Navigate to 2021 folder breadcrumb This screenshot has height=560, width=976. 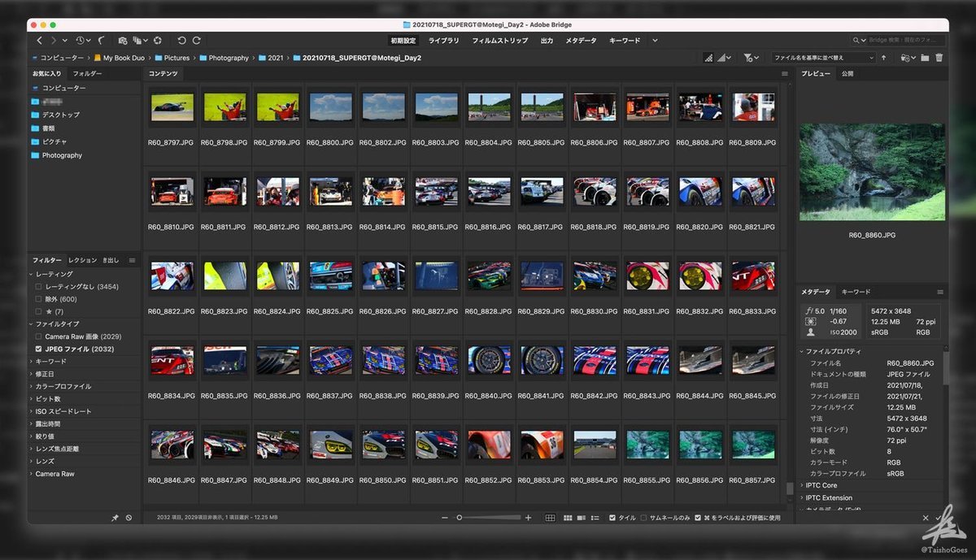click(272, 59)
